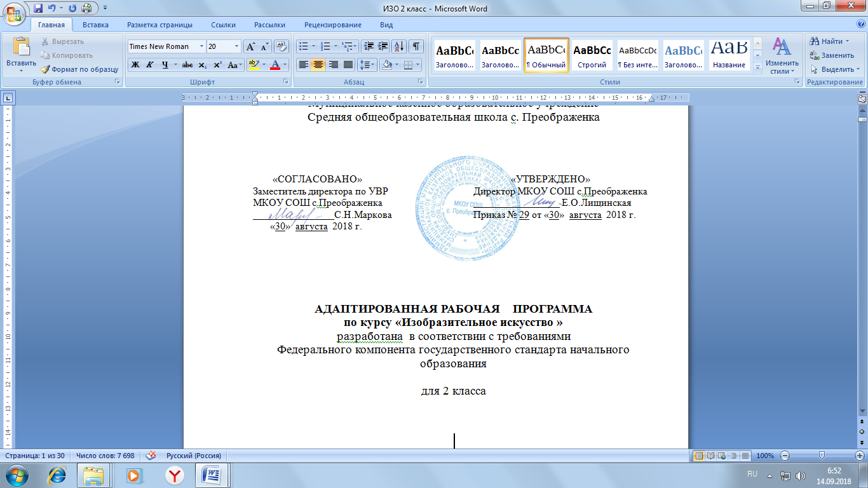Increase paragraph indent icon
The width and height of the screenshot is (868, 488).
[383, 46]
